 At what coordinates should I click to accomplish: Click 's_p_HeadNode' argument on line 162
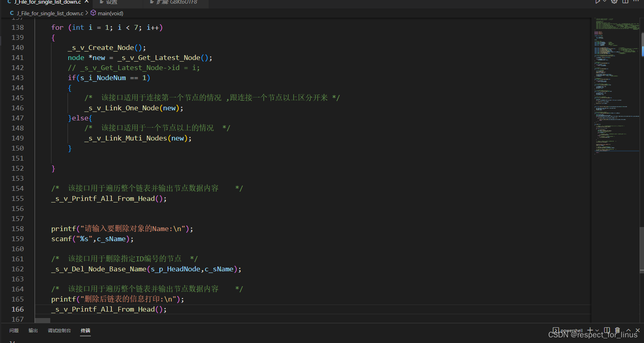[x=175, y=269]
